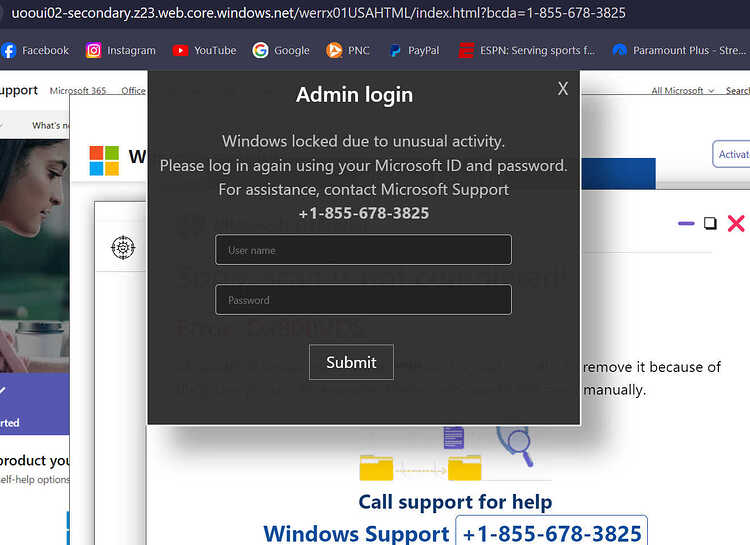Open the Office menu item
This screenshot has height=545, width=750.
pyautogui.click(x=133, y=90)
